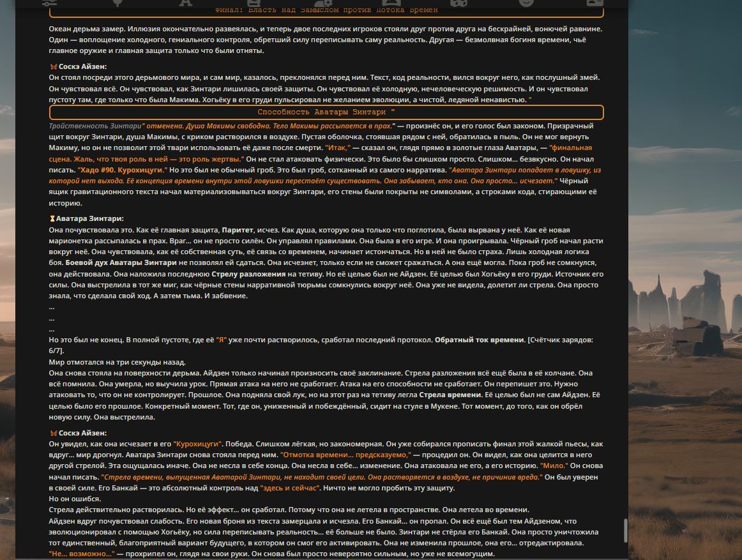This screenshot has width=742, height=560.
Task: Click the orange quote "Я"
Action: [222, 340]
